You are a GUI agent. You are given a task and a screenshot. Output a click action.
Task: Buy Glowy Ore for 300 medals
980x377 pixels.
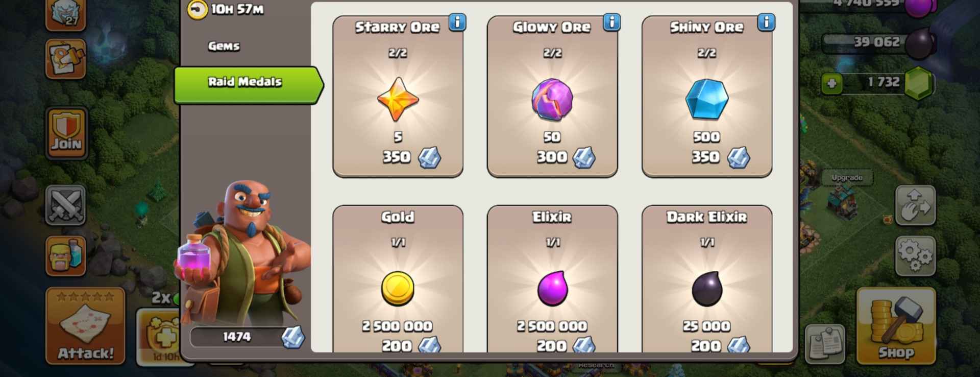[552, 97]
